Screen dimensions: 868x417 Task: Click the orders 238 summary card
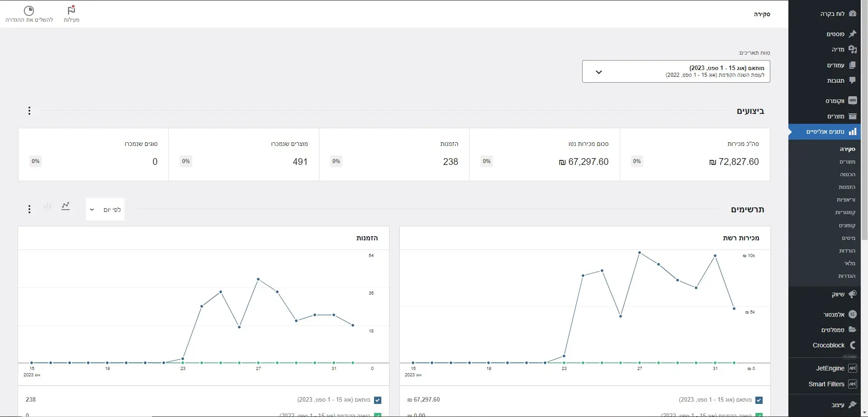(394, 155)
